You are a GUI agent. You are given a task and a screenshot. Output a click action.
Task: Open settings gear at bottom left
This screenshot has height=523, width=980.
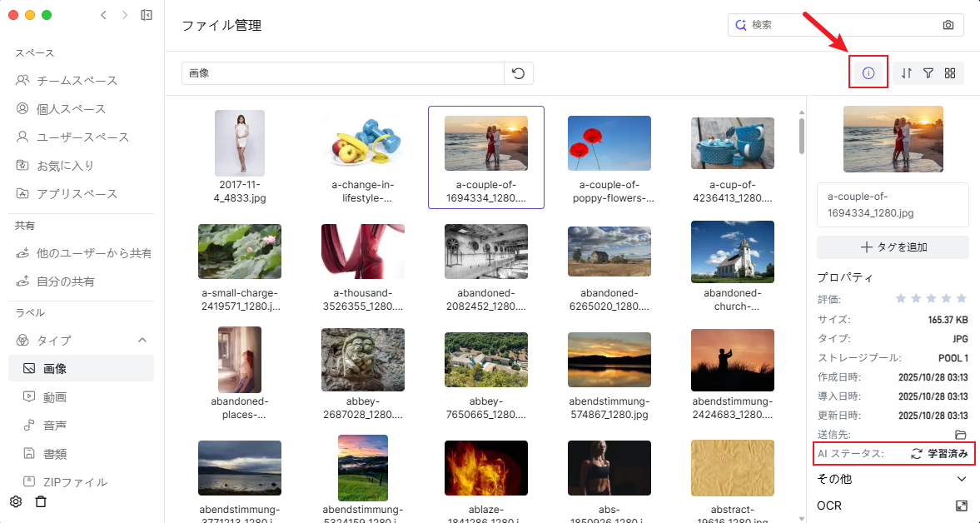[x=15, y=501]
